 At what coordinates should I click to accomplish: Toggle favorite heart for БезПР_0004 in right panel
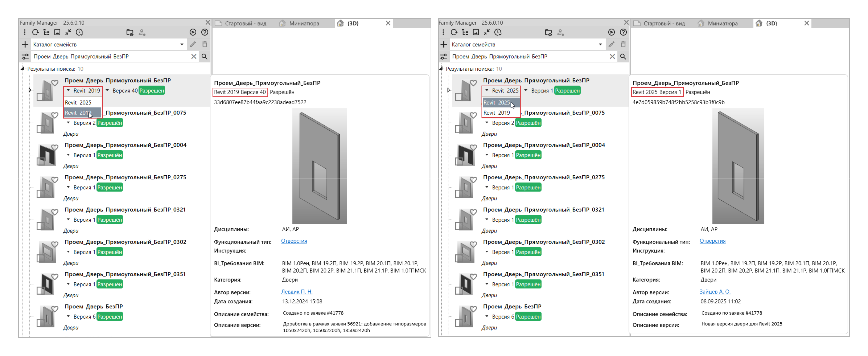click(x=473, y=147)
